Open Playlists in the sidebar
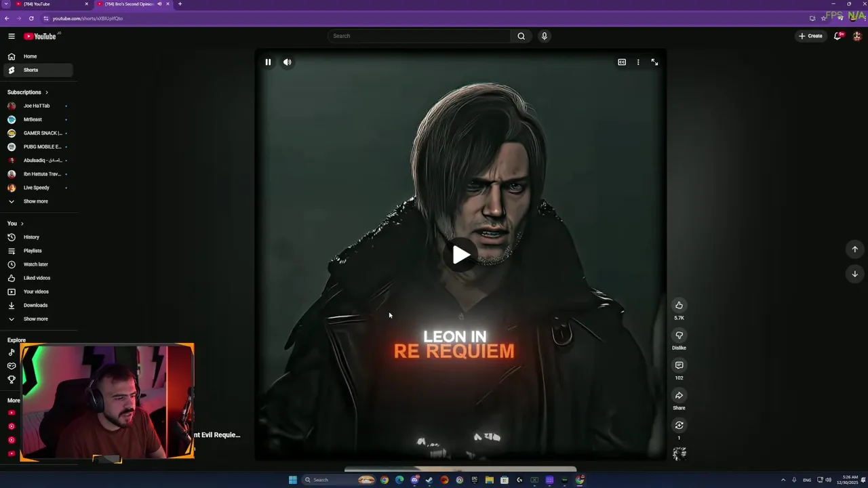868x488 pixels. point(38,251)
